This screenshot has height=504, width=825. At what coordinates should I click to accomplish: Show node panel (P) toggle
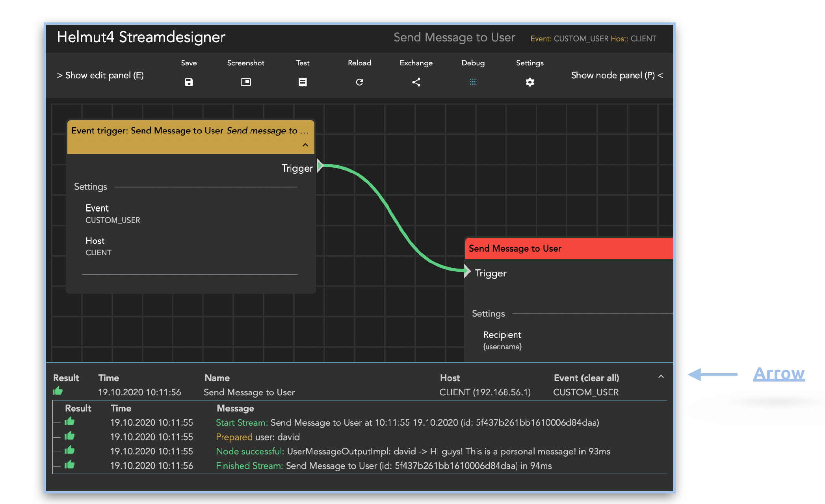pyautogui.click(x=617, y=75)
